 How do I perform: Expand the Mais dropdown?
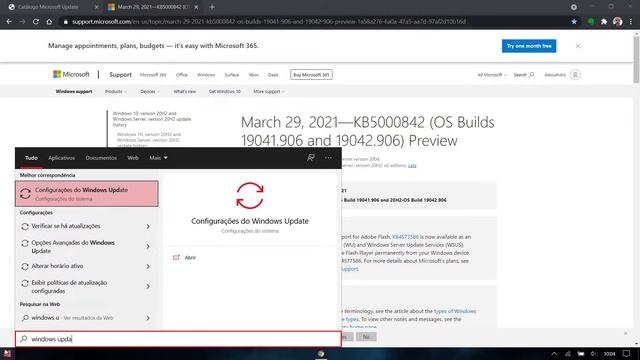coord(158,158)
